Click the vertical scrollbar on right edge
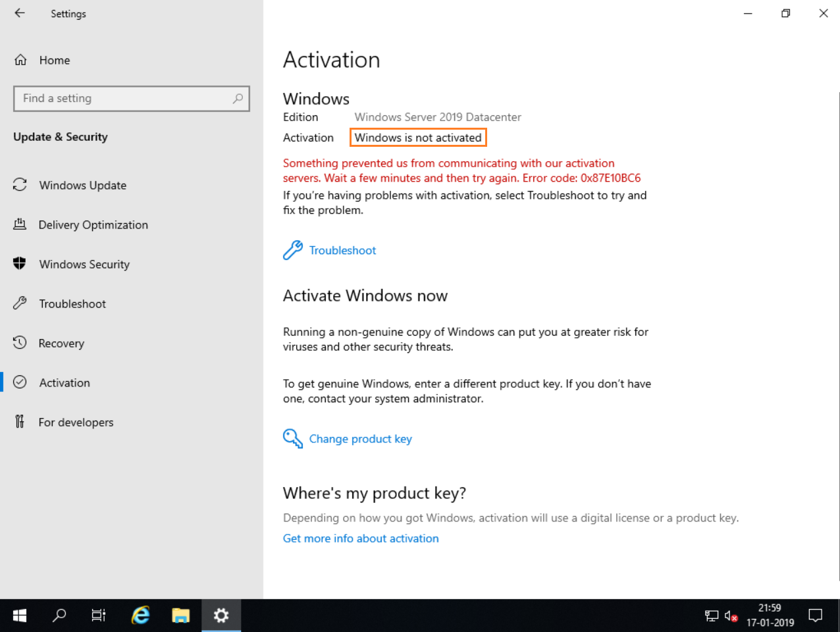 click(x=839, y=336)
